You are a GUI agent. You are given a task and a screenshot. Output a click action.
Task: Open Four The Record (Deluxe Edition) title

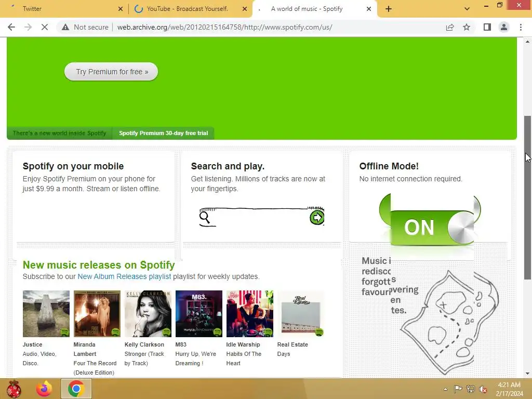click(x=95, y=368)
